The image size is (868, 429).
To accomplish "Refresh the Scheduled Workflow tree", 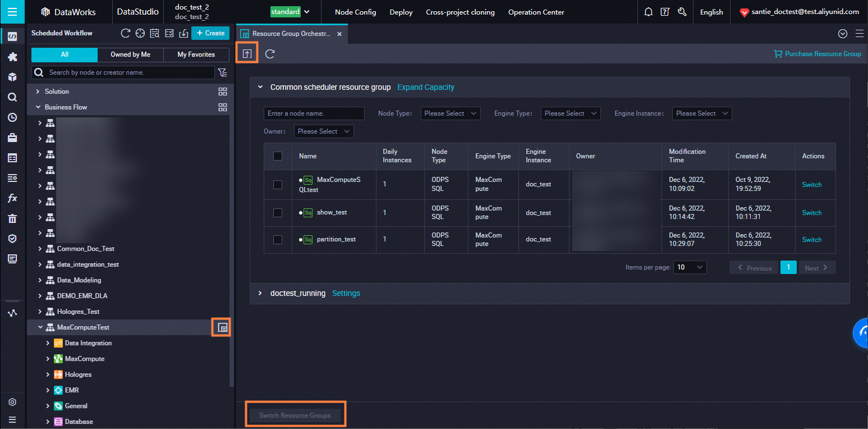I will click(x=126, y=33).
